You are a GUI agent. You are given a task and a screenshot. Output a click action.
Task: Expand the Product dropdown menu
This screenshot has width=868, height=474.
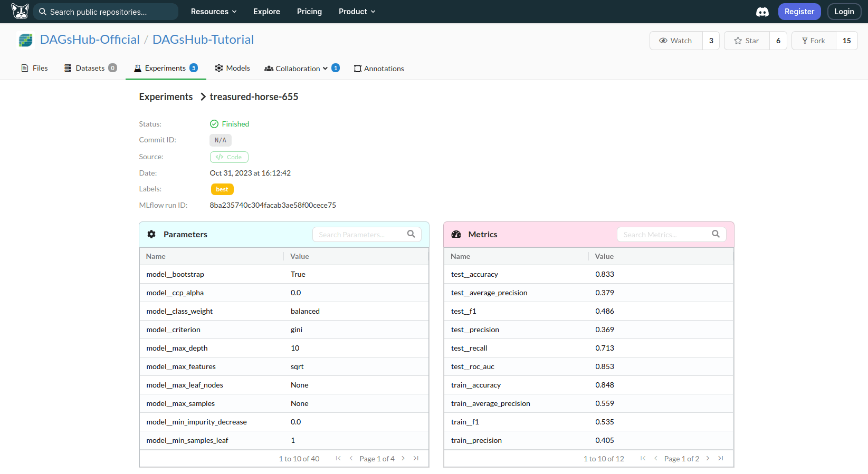(x=357, y=12)
